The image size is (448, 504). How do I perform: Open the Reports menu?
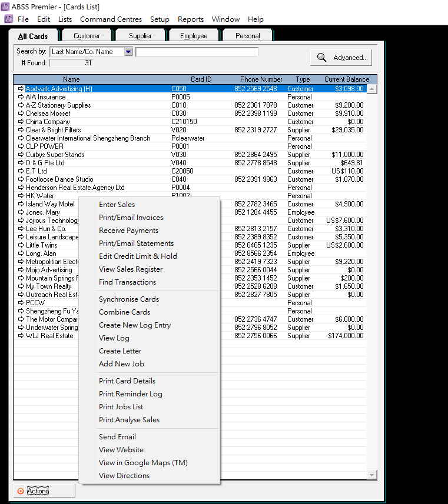coord(191,19)
